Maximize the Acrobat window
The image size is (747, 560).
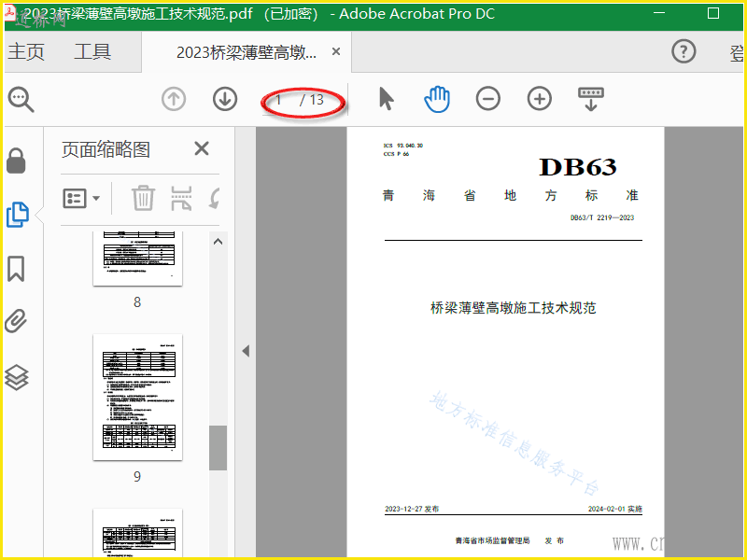(713, 13)
